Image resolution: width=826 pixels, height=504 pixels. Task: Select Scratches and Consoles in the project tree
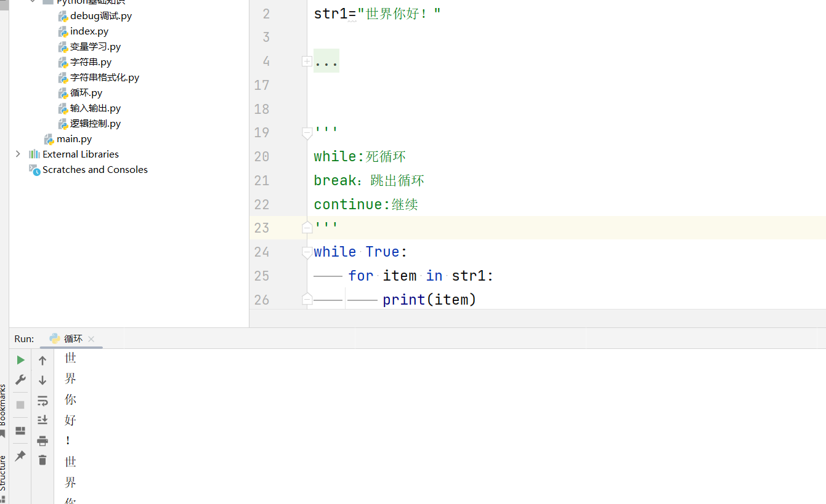tap(95, 169)
